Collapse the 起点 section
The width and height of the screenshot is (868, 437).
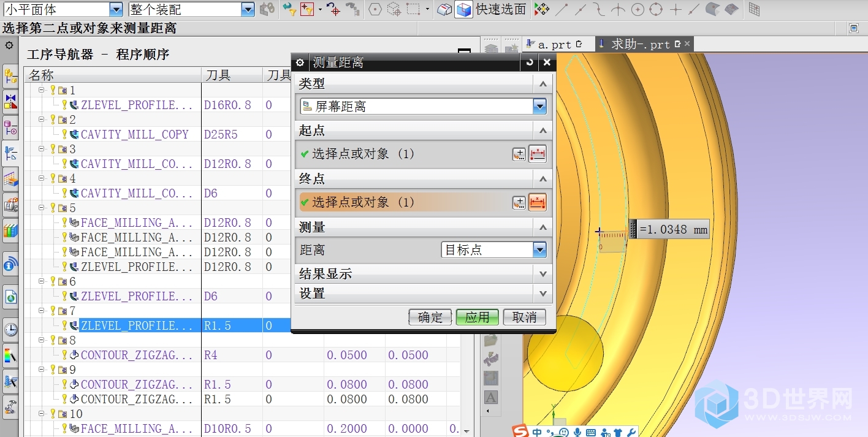tap(542, 131)
